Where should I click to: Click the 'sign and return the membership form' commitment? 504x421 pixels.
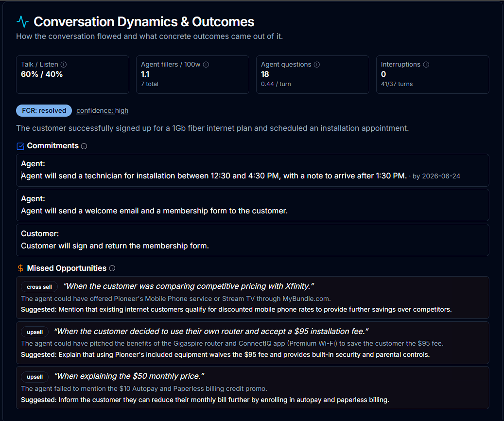[115, 246]
